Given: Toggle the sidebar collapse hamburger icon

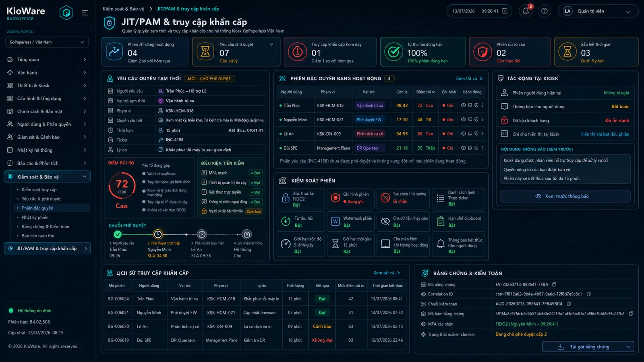Looking at the screenshot, I should 85,13.
